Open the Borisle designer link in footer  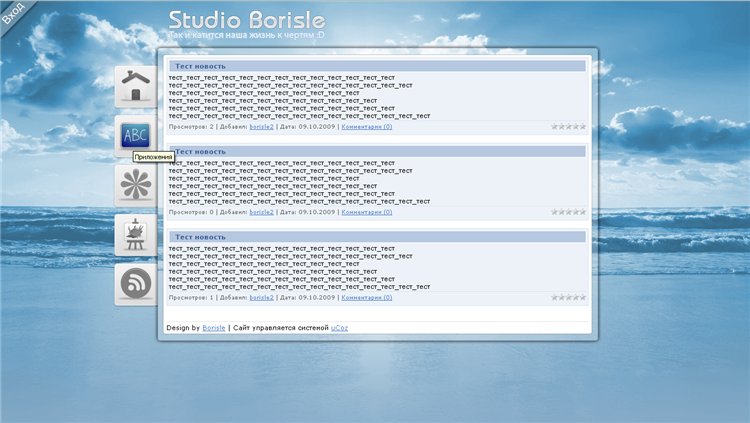pyautogui.click(x=214, y=328)
